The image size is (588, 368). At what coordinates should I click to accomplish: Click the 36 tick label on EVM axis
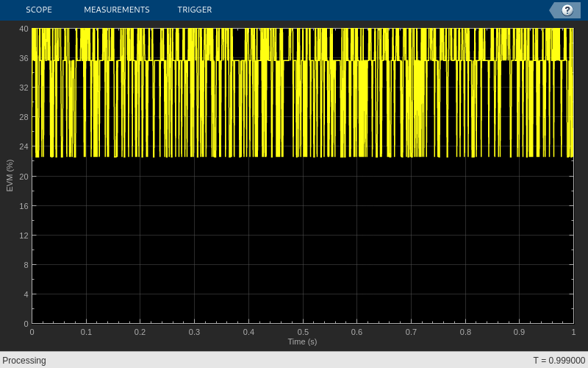[24, 58]
